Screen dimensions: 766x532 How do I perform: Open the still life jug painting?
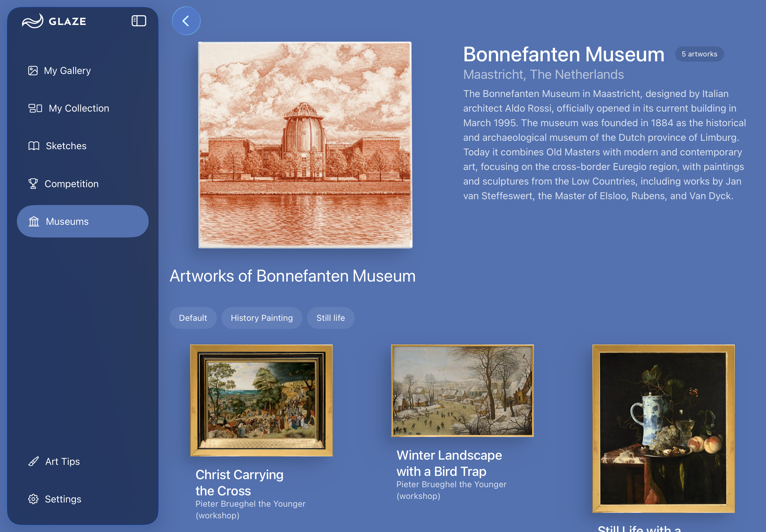[x=663, y=428]
